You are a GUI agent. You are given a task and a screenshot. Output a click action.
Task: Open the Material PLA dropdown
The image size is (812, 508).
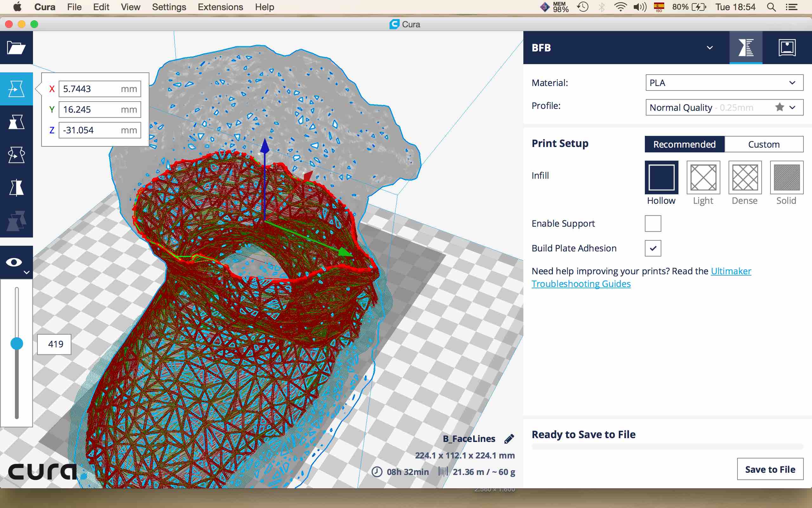pos(724,83)
